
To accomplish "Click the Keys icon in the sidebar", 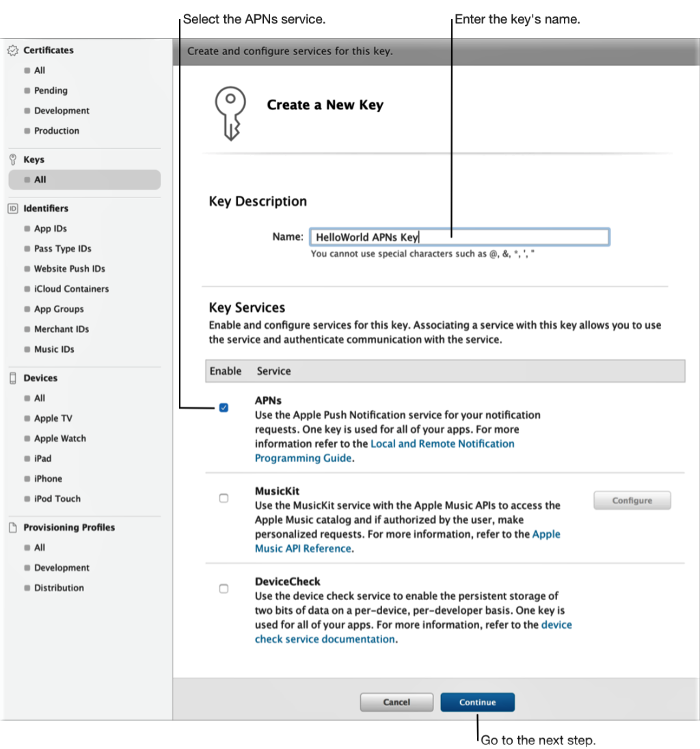I will pos(13,159).
